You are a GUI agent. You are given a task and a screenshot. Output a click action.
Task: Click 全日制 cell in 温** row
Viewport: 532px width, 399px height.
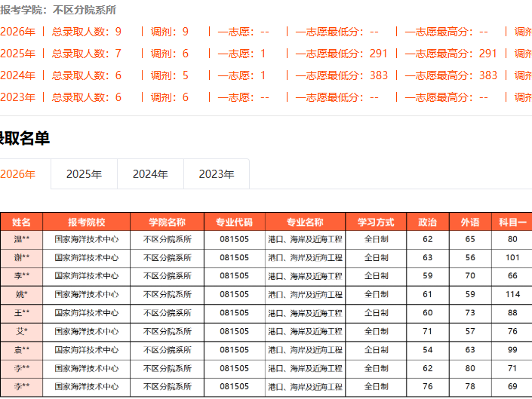coord(376,239)
